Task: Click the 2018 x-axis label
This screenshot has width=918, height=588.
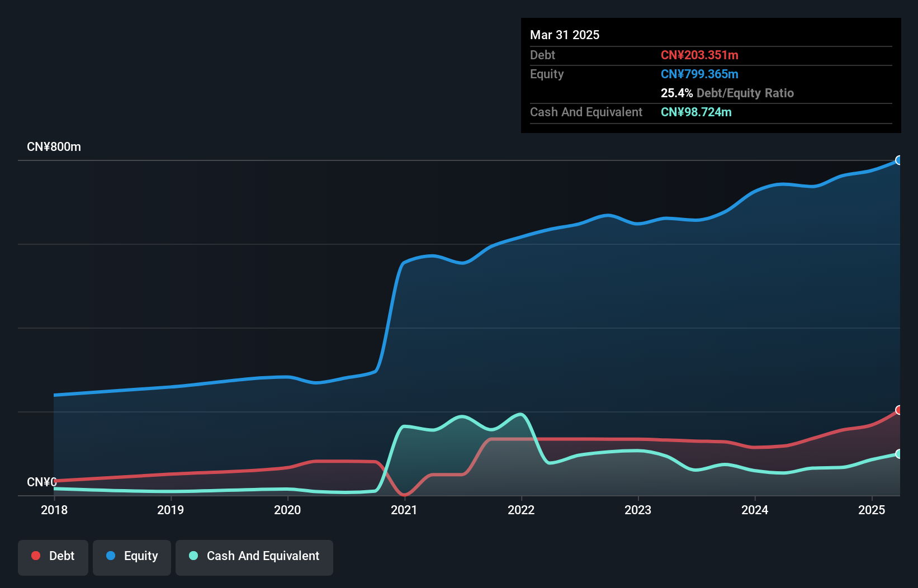Action: [x=54, y=510]
